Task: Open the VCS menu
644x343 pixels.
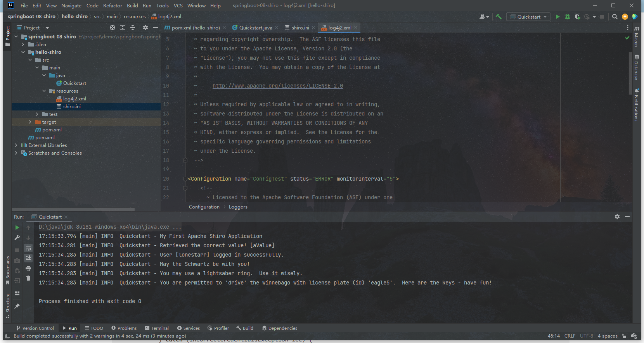Action: click(178, 5)
